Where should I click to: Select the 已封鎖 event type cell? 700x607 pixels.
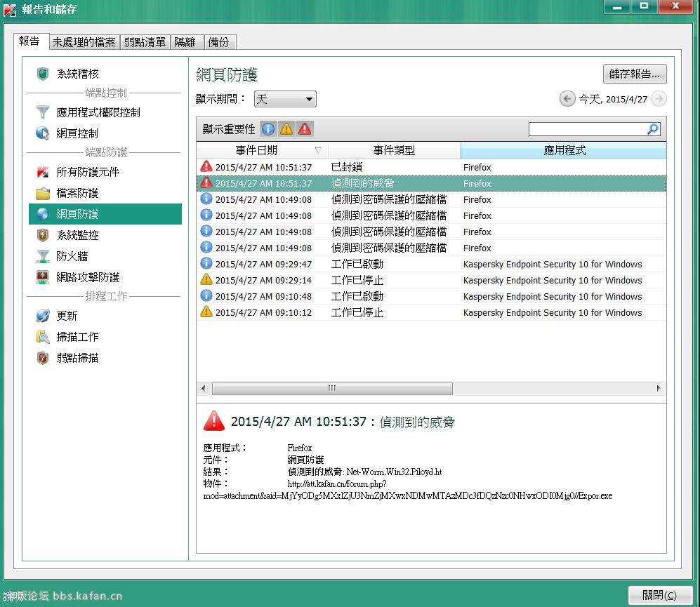347,167
